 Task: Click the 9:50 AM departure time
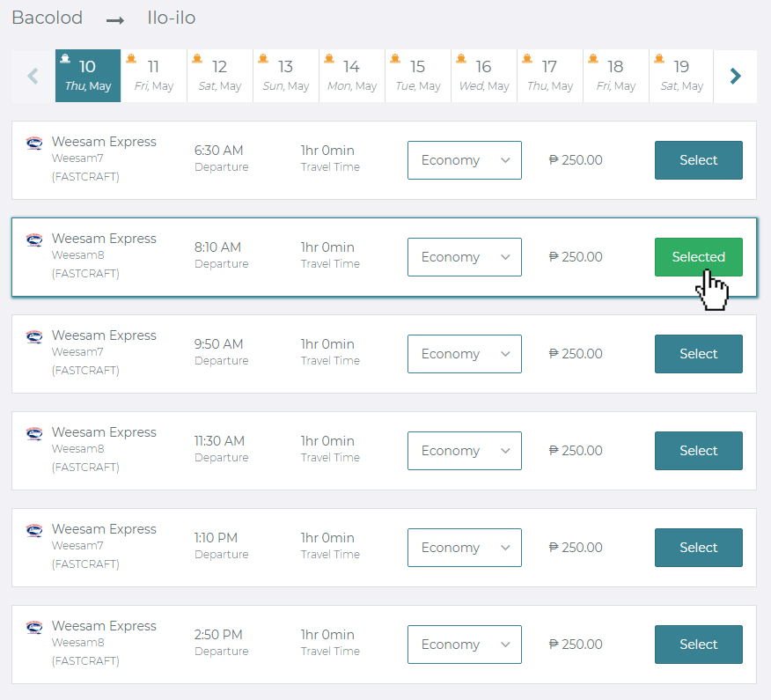point(219,344)
